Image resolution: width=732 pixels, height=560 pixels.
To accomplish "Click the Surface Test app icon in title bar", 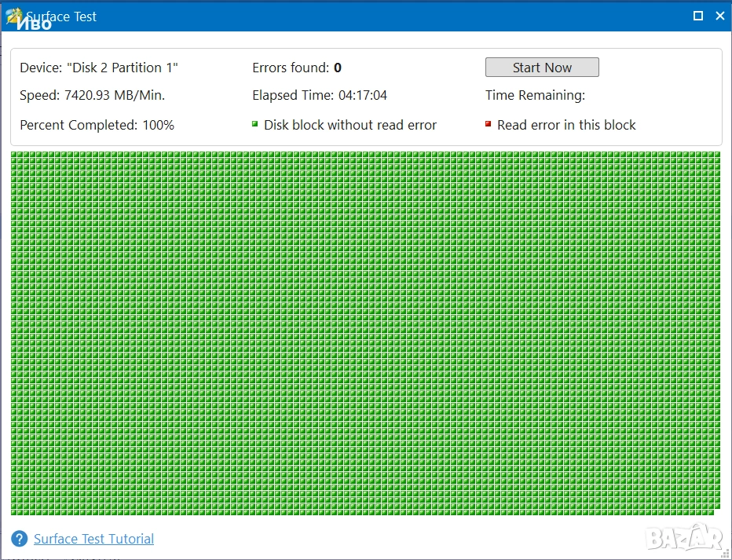I will (x=14, y=16).
